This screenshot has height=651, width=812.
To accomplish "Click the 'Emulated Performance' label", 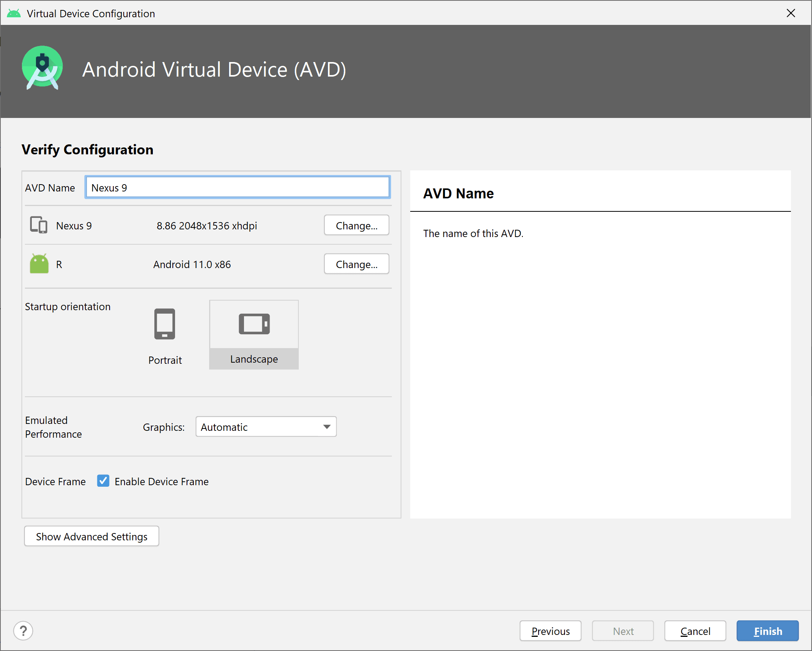I will 54,427.
